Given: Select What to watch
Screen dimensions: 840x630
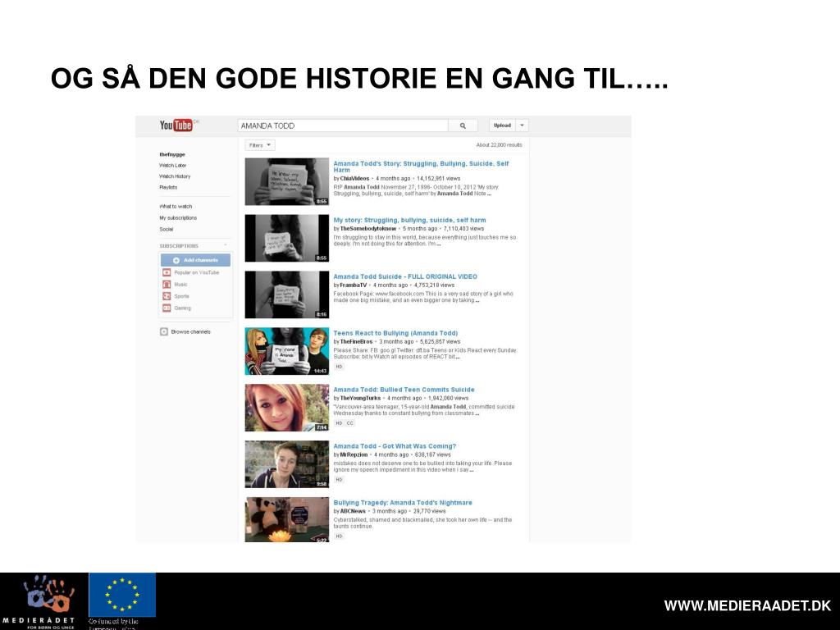Looking at the screenshot, I should 176,206.
